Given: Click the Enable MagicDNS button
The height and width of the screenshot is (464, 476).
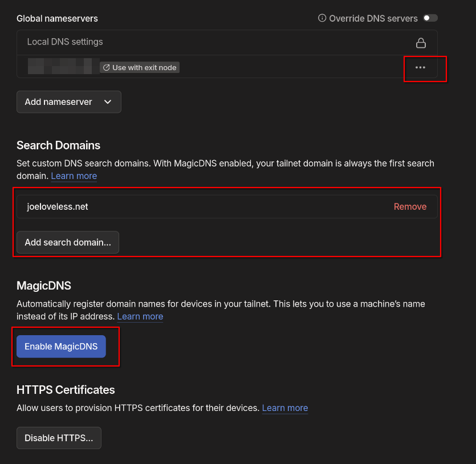Looking at the screenshot, I should coord(61,347).
